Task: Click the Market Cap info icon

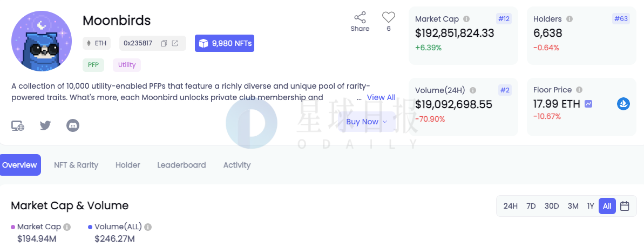Action: (x=466, y=19)
